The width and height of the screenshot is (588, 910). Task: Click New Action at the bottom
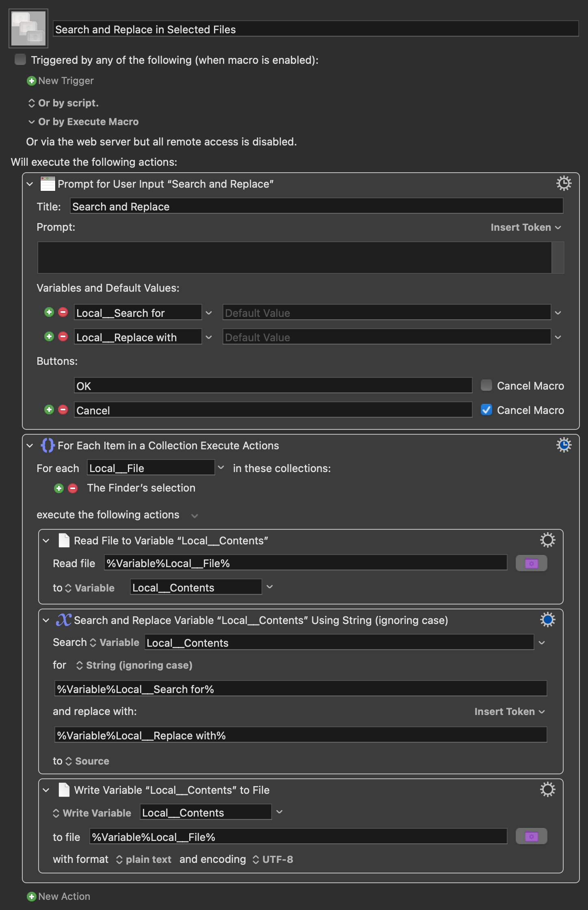click(x=58, y=896)
